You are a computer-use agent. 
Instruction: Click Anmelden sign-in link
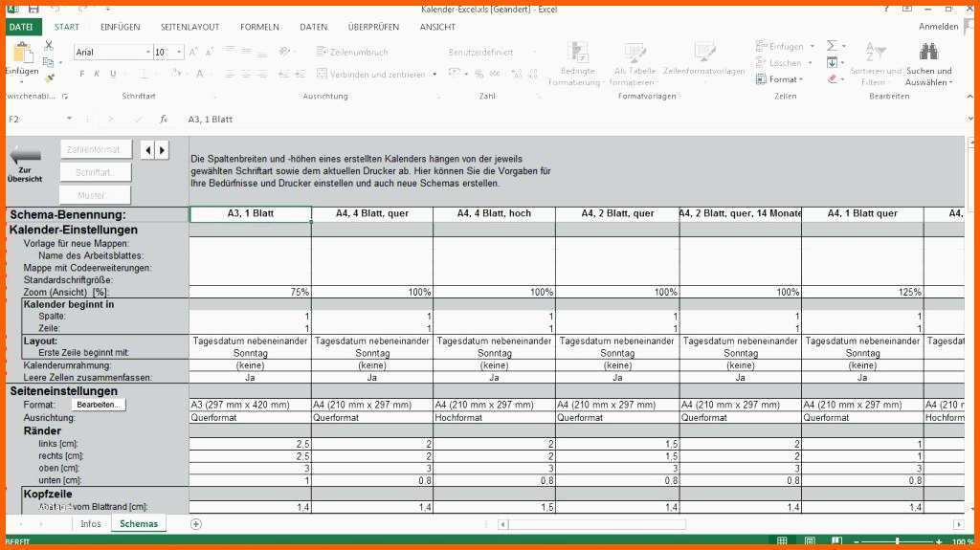pos(938,26)
